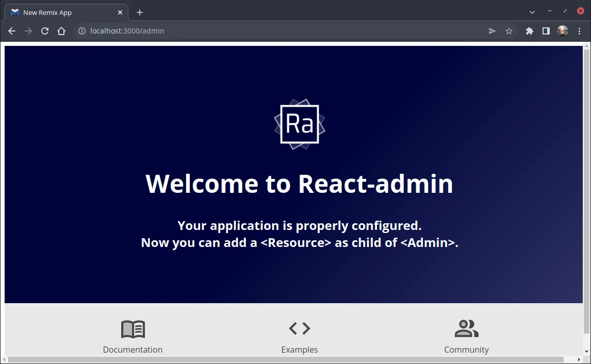Open the extensions puzzle icon
Viewport: 591px width, 364px height.
[529, 31]
